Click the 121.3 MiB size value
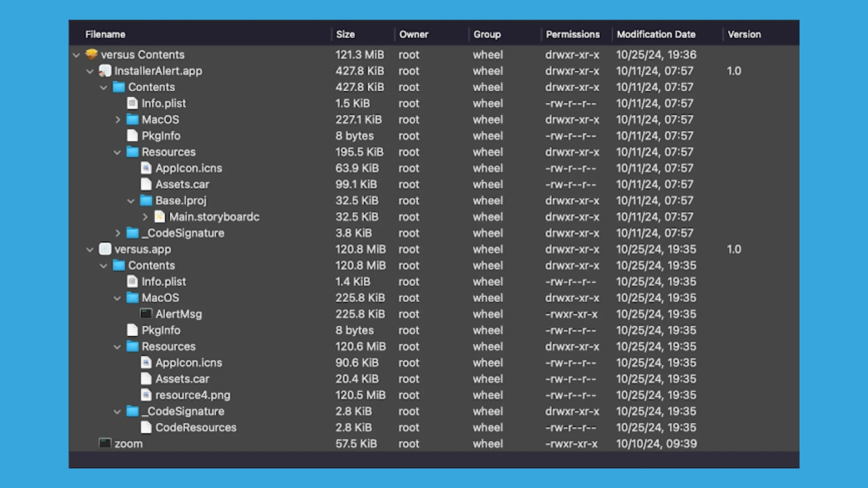Viewport: 868px width, 488px height. [360, 55]
